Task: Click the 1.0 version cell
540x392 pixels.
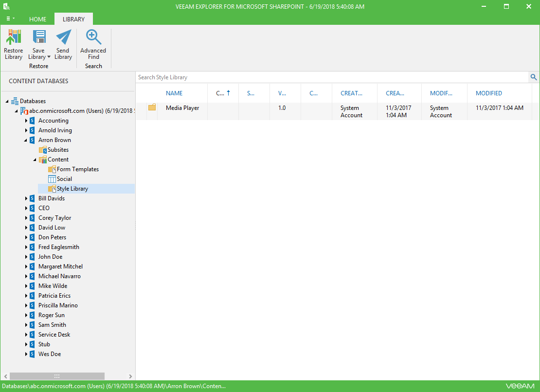Action: click(x=282, y=107)
